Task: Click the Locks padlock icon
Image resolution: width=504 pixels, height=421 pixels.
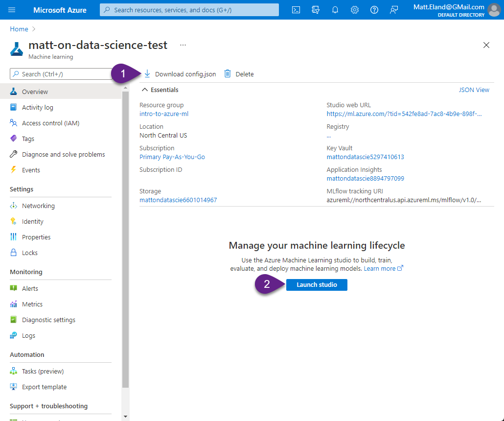Action: click(14, 253)
